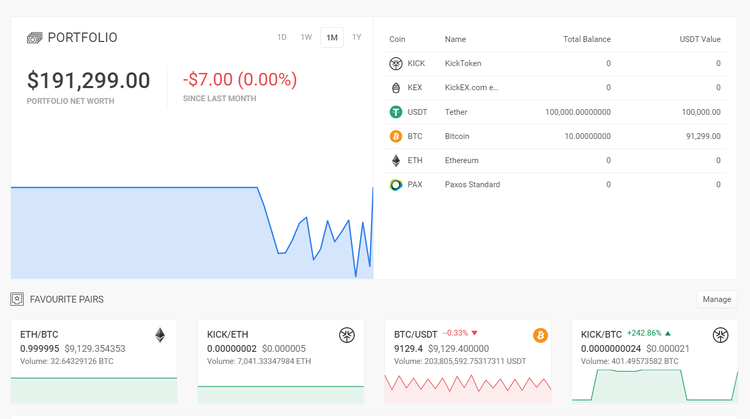Viewport: 750px width, 419px height.
Task: Open the KICK/BTC pair title
Action: point(601,334)
